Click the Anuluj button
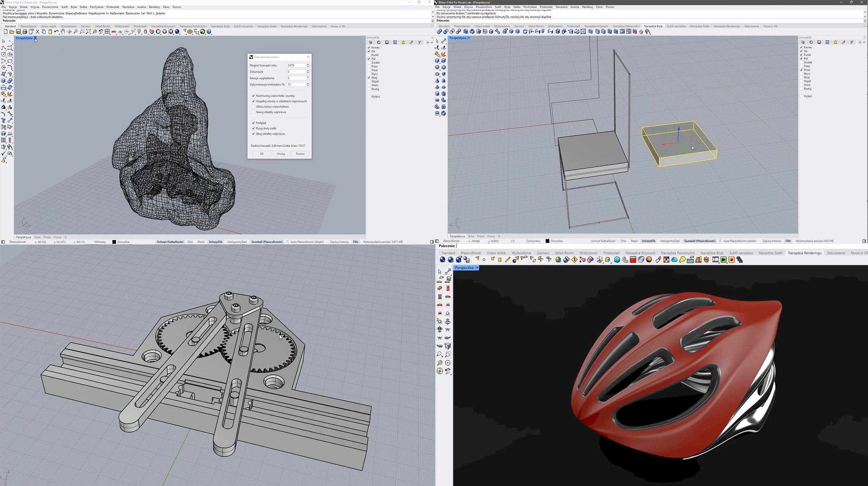The width and height of the screenshot is (868, 486). [281, 154]
